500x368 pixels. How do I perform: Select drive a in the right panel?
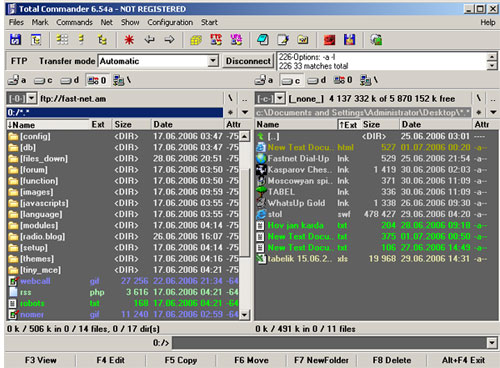tap(264, 80)
